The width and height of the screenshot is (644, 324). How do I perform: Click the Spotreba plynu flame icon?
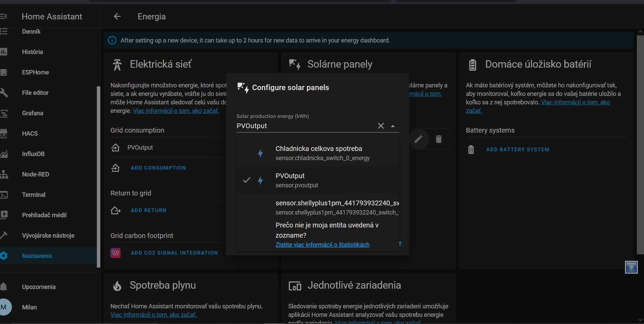click(x=117, y=286)
